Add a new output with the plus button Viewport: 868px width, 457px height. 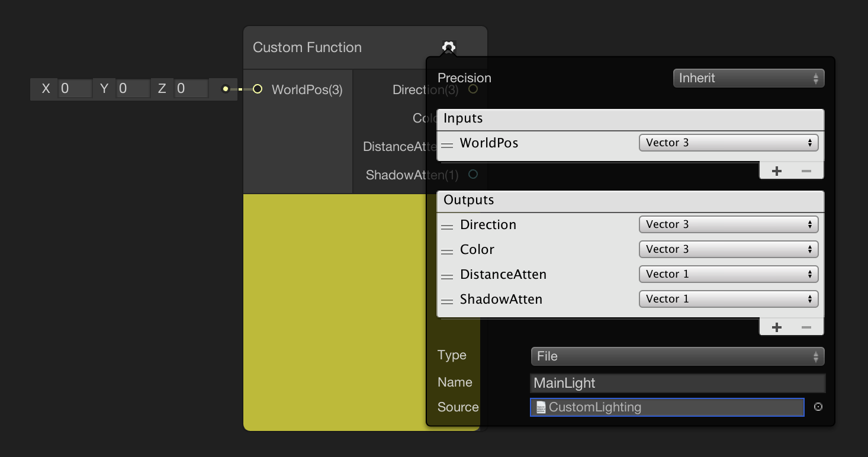(x=776, y=326)
